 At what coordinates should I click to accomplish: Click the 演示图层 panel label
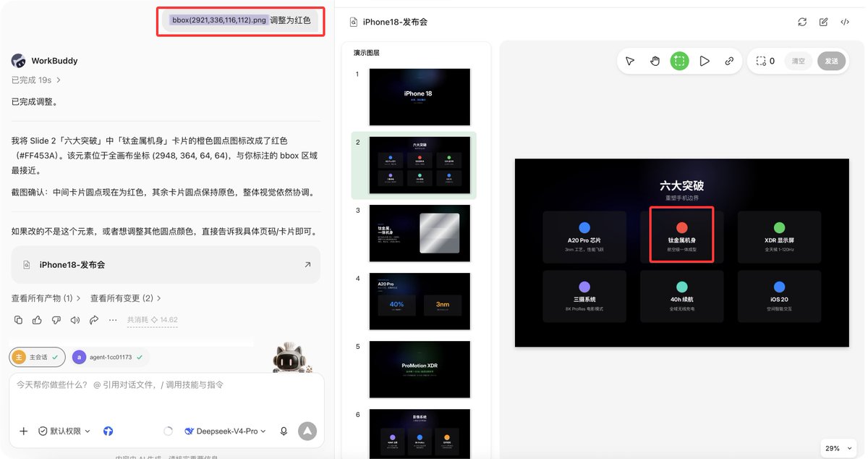coord(366,53)
